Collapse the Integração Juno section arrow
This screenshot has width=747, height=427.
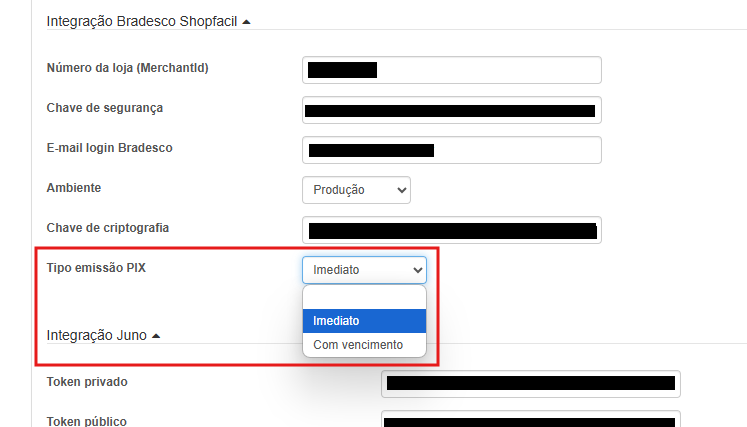[156, 336]
